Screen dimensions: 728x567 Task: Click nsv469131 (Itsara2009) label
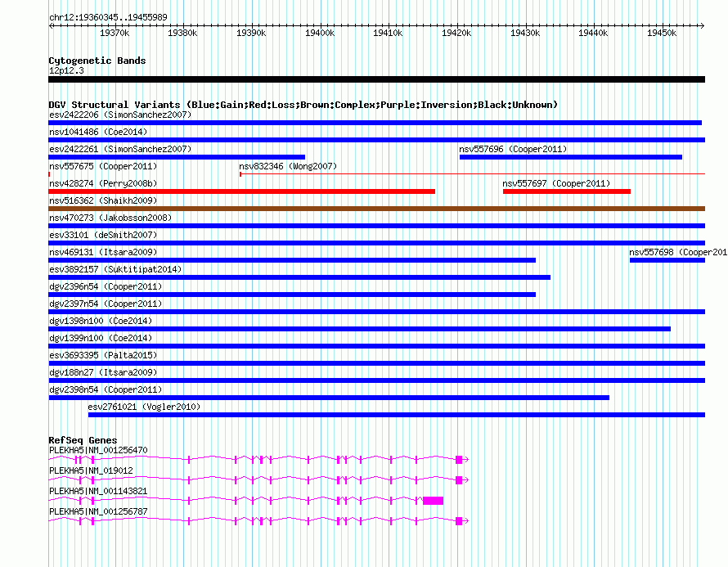(103, 252)
